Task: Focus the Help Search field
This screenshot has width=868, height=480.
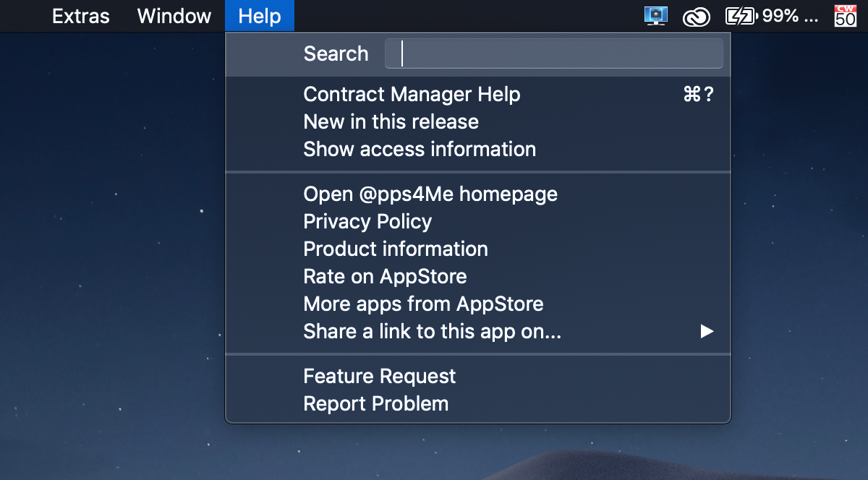Action: [x=553, y=54]
